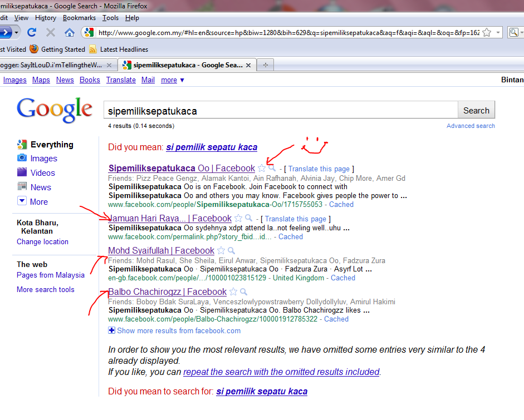Click the News link in the top bar

tap(65, 80)
